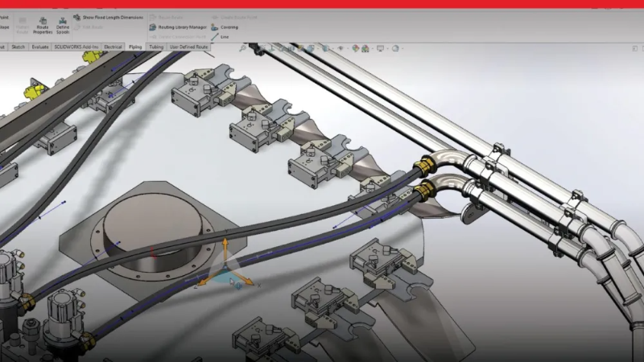644x362 pixels.
Task: Click the Hide/Show Items icon
Action: [x=341, y=48]
